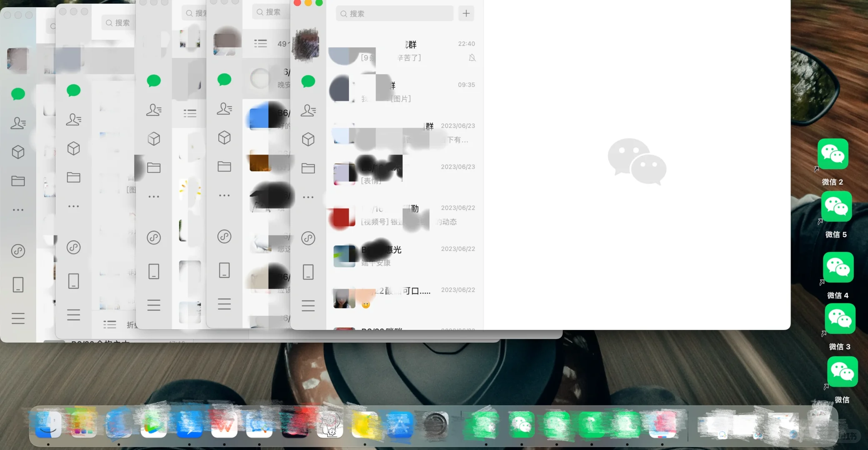Image resolution: width=868 pixels, height=450 pixels.
Task: Click green chat bubble in leftmost WeChat window
Action: [x=18, y=94]
